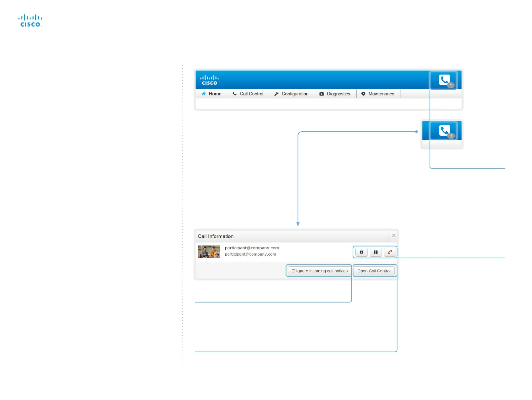The height and width of the screenshot is (400, 532).
Task: Click the Open Call Control button
Action: [x=374, y=271]
